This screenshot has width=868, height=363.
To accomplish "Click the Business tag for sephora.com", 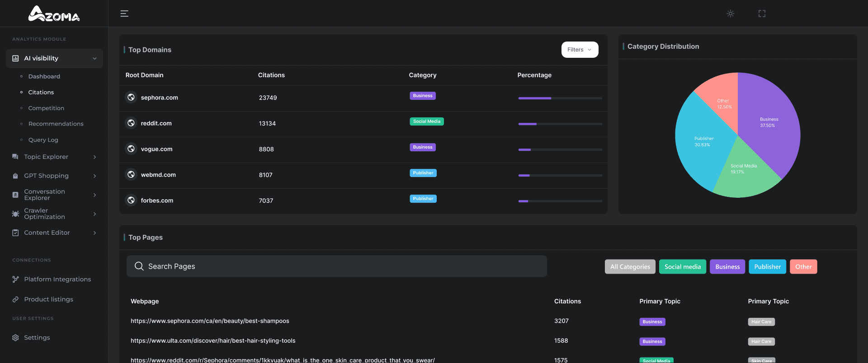I will click(x=423, y=96).
